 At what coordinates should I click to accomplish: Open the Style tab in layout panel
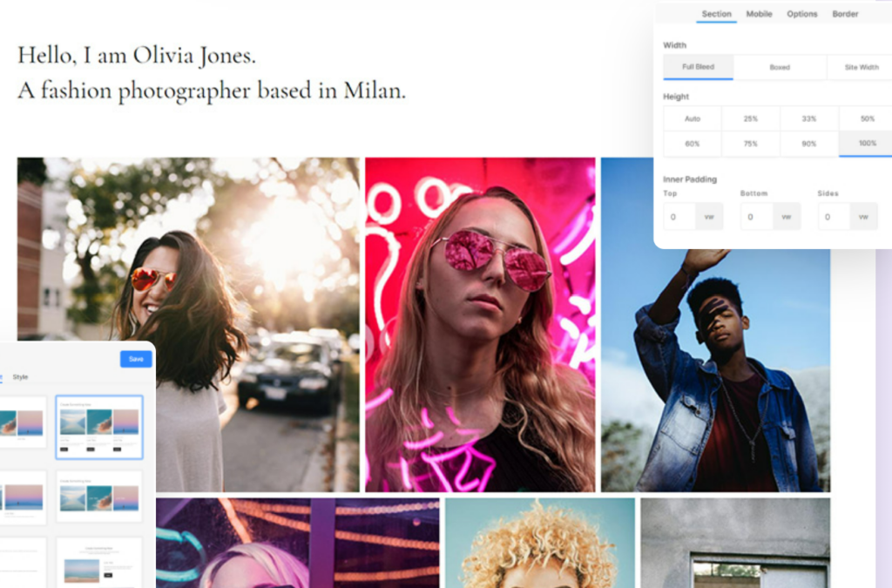click(20, 377)
